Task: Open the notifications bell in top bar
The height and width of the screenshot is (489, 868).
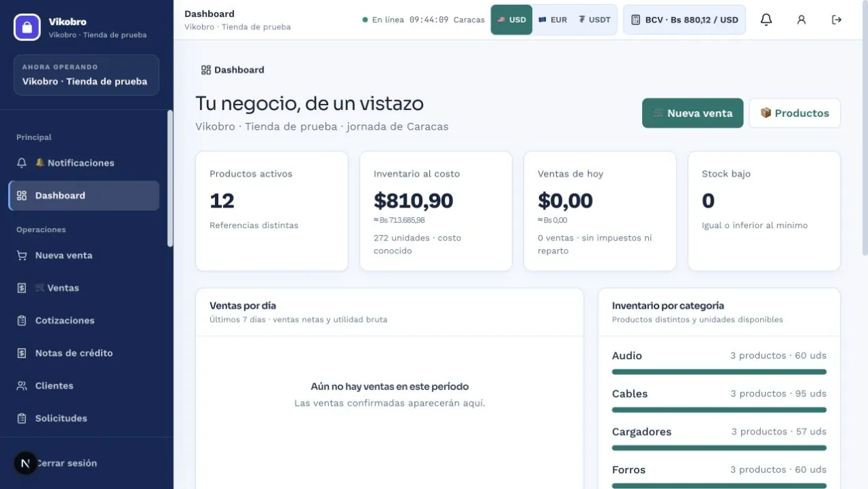Action: point(766,20)
